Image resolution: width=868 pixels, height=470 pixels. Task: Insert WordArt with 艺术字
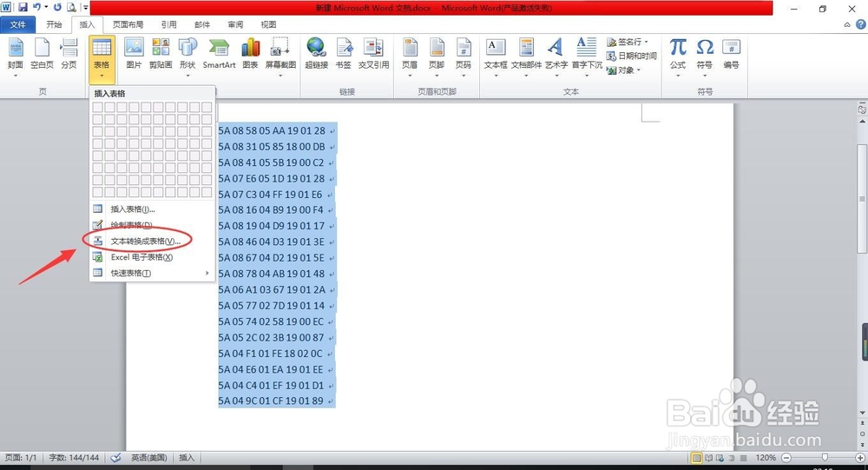pos(556,57)
